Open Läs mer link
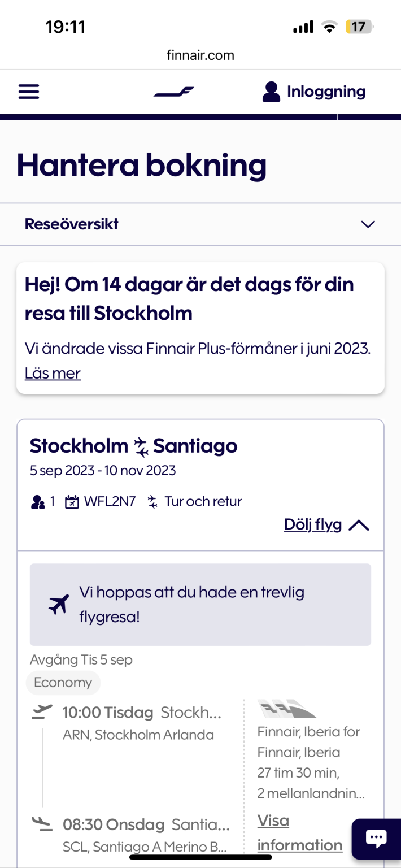 pyautogui.click(x=53, y=373)
